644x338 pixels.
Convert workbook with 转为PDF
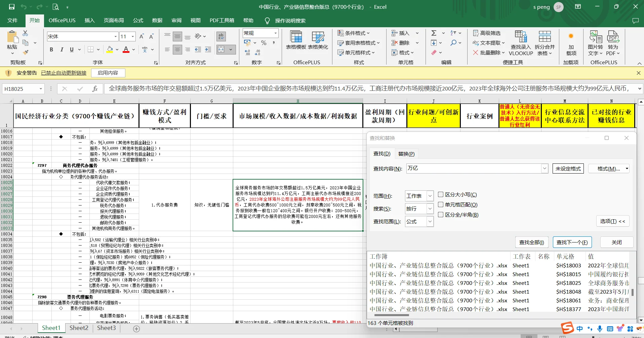pyautogui.click(x=613, y=43)
